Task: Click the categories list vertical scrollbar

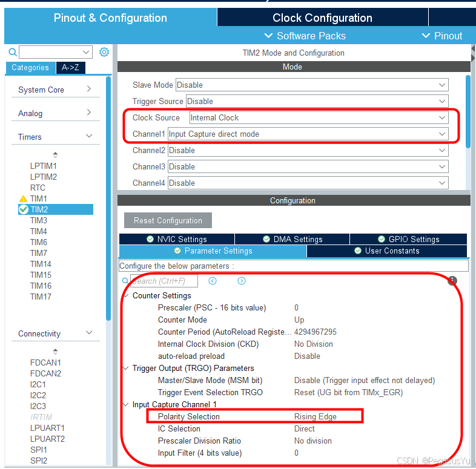Action: pyautogui.click(x=108, y=198)
